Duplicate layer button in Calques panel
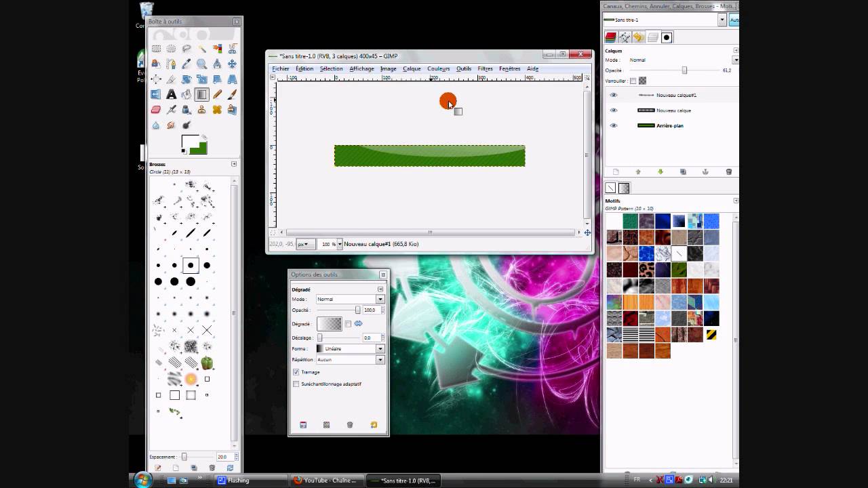Viewport: 868px width, 488px height. click(x=683, y=172)
